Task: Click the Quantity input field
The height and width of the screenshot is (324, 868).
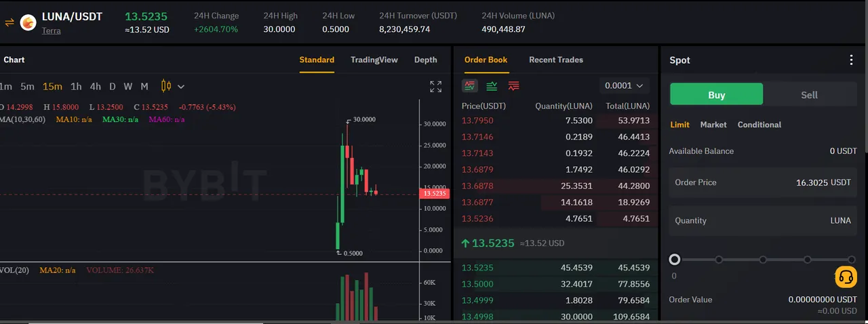Action: coord(763,220)
